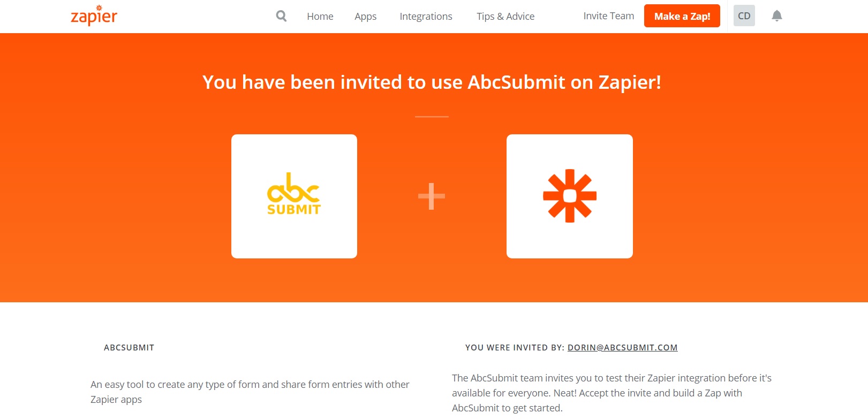868x420 pixels.
Task: Open the Apps menu item
Action: 366,17
